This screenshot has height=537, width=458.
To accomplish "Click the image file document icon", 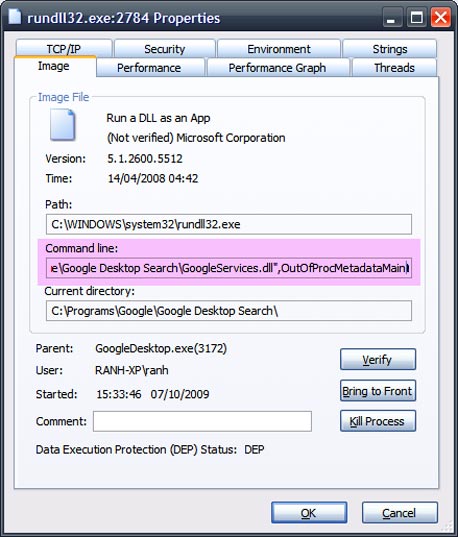I will click(62, 125).
